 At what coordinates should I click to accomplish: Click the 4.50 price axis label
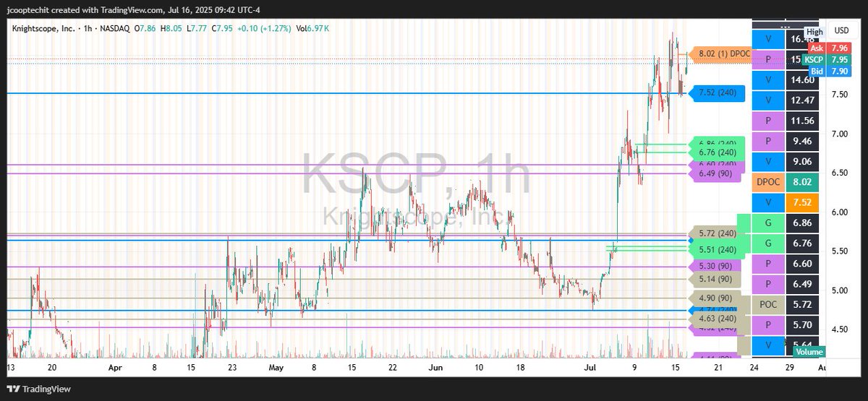pos(841,329)
